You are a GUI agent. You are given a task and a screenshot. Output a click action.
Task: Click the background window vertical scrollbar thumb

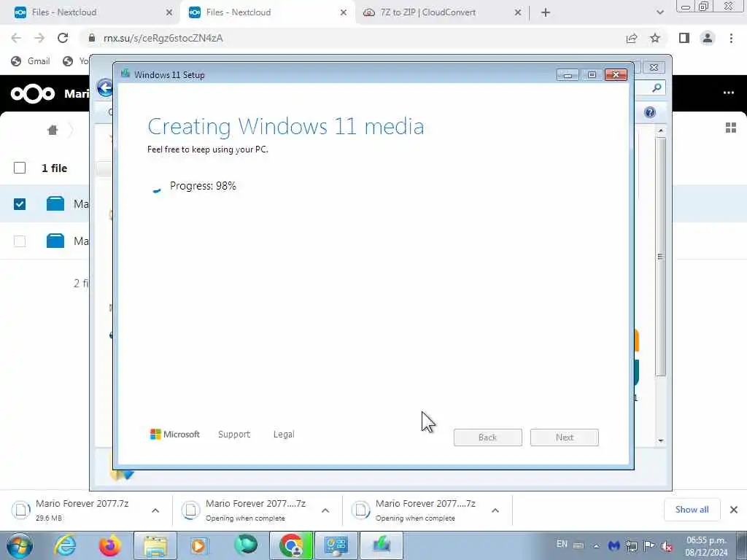(660, 257)
